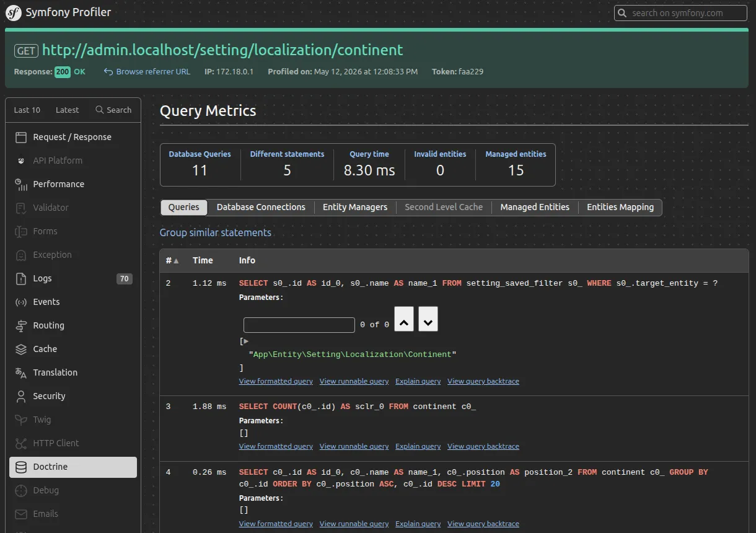
Task: Click the sidebar Search magnifier icon
Action: tap(99, 110)
